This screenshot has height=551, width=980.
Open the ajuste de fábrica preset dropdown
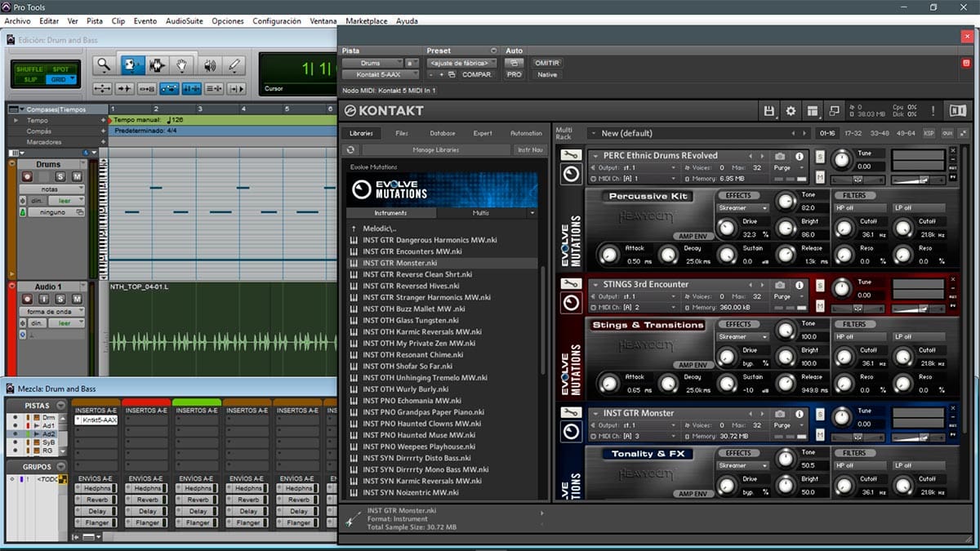tap(461, 63)
